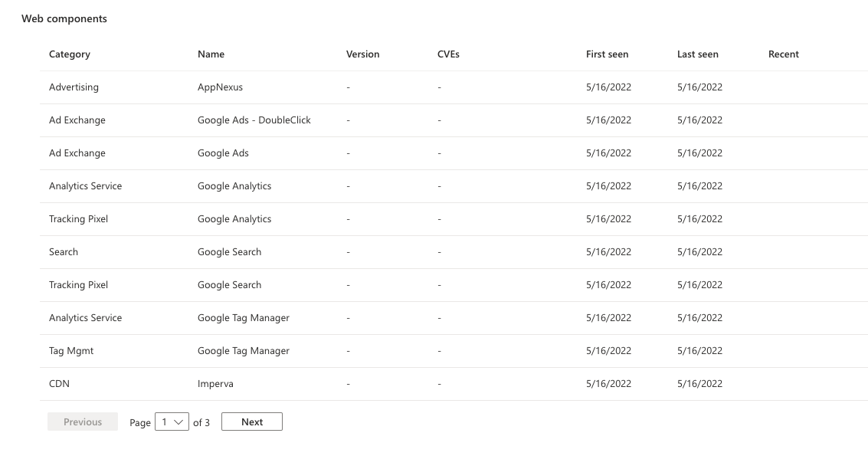The height and width of the screenshot is (456, 868).
Task: Sort by the First seen column
Action: click(x=607, y=54)
